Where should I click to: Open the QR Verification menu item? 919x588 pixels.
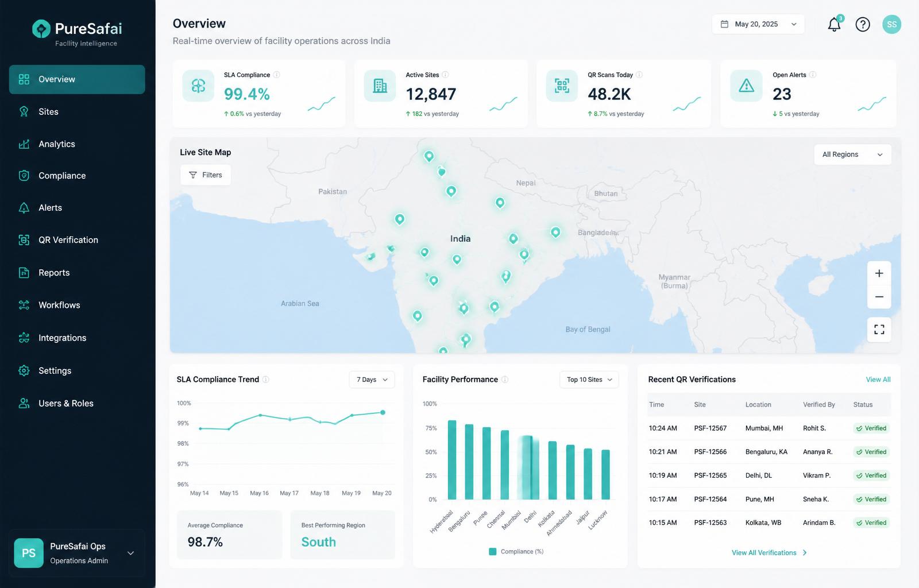click(77, 240)
